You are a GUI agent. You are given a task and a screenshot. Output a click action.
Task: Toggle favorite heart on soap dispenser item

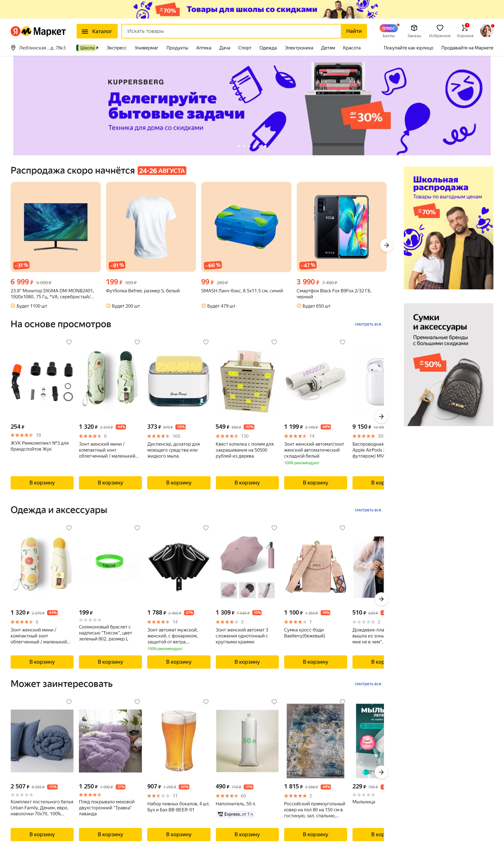point(206,342)
